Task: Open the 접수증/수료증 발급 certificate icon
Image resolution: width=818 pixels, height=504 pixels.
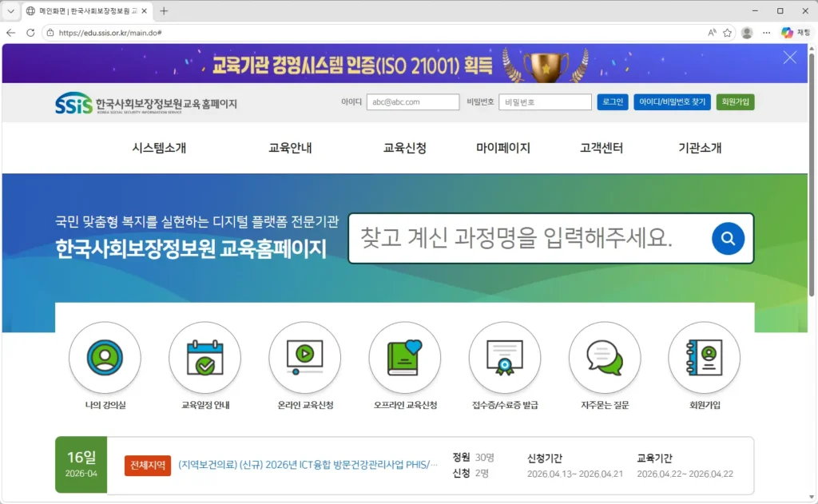Action: 505,357
